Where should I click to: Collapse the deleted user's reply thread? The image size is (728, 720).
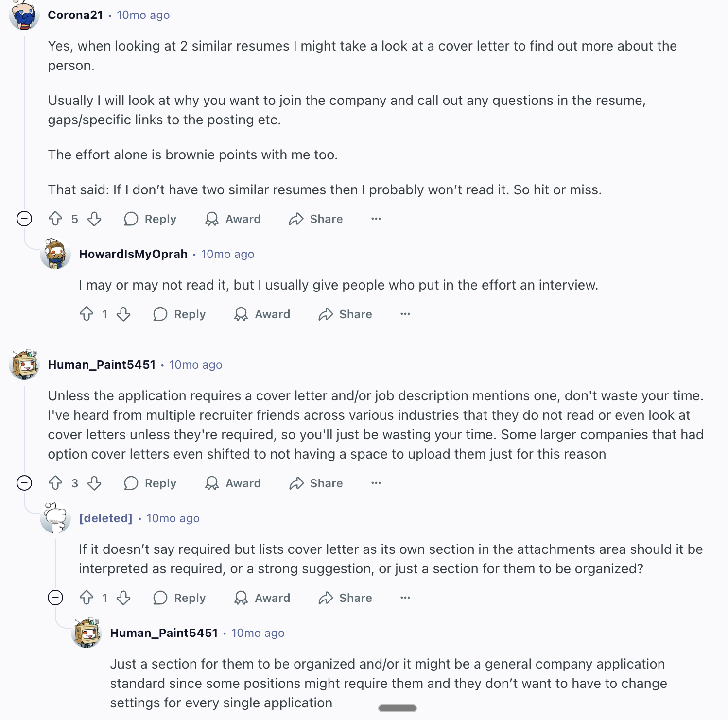tap(55, 598)
